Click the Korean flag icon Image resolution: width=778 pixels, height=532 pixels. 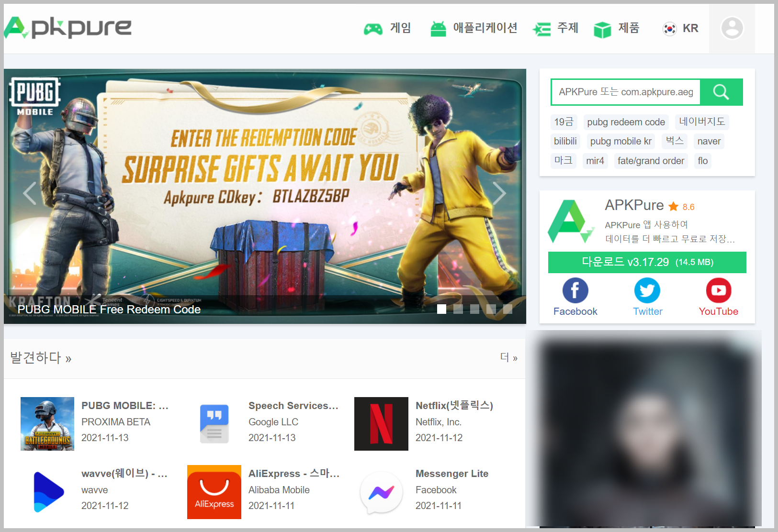click(x=669, y=29)
